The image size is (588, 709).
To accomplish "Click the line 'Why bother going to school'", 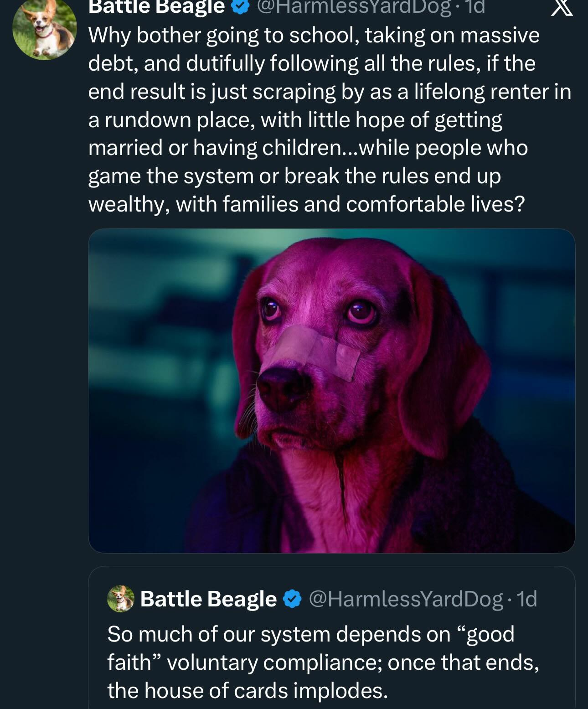I will point(314,36).
